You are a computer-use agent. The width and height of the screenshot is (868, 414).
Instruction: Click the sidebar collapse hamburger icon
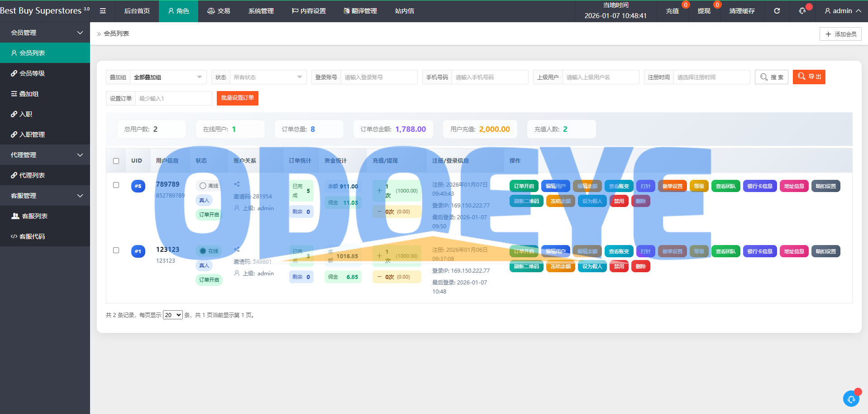(103, 11)
